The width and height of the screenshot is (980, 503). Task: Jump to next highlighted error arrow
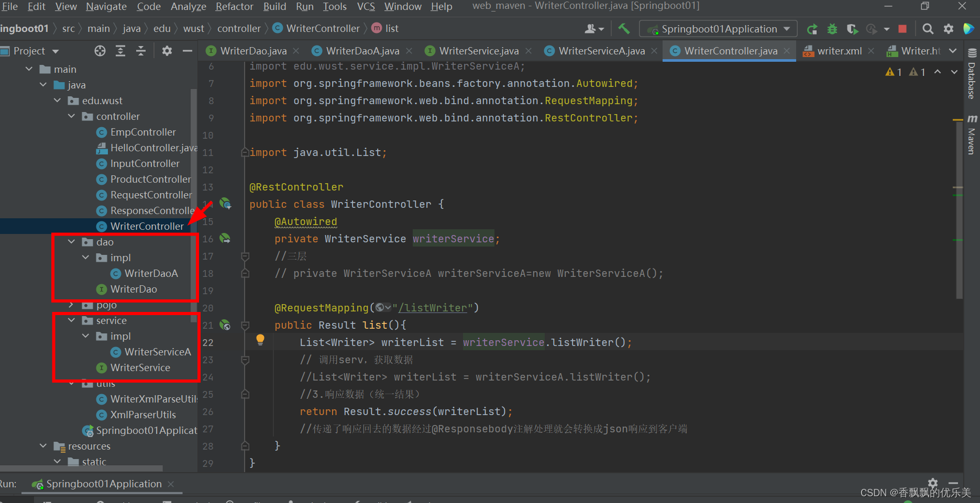point(954,72)
